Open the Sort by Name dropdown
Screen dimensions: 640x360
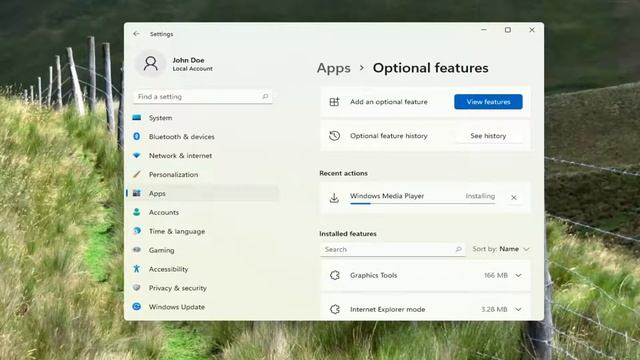pos(501,249)
